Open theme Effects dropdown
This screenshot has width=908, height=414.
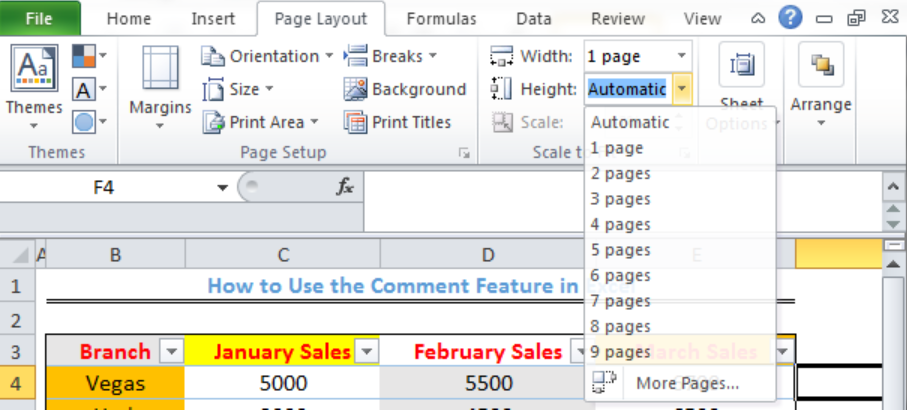[x=89, y=122]
